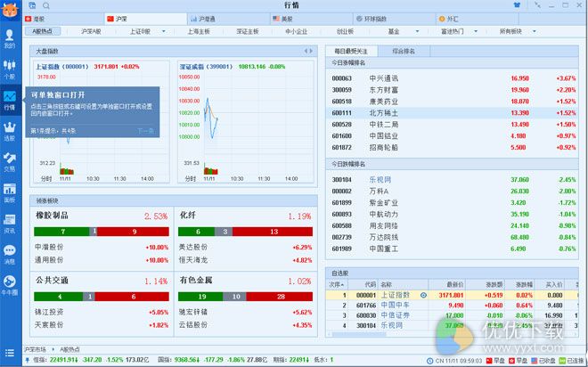Sort 自选股 table by 最新价 column header
The width and height of the screenshot is (588, 367).
pos(447,285)
